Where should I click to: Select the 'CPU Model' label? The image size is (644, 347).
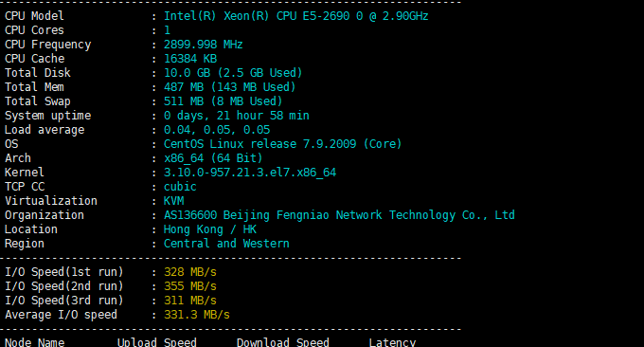tap(34, 16)
